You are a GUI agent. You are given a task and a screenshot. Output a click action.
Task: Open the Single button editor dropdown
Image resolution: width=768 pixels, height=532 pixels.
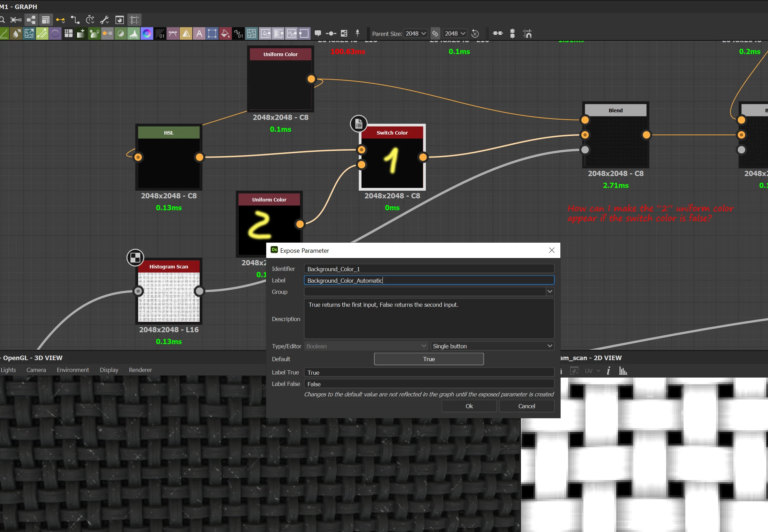pos(492,346)
